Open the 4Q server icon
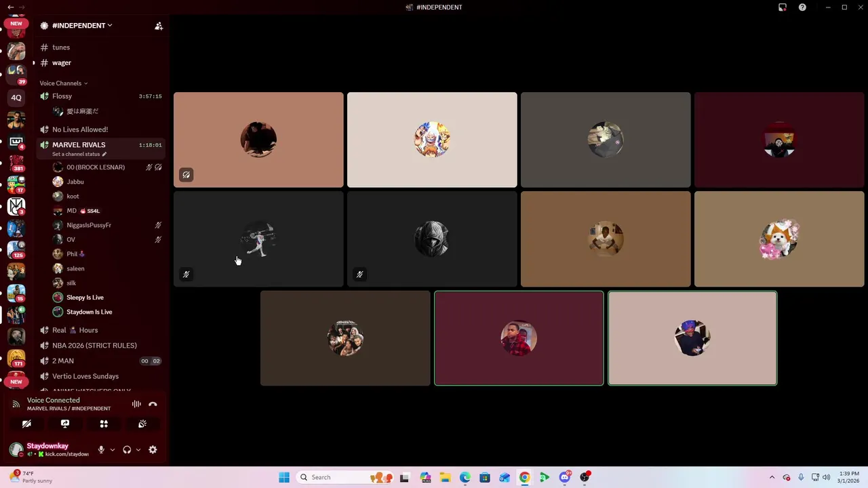The image size is (868, 488). (x=16, y=98)
